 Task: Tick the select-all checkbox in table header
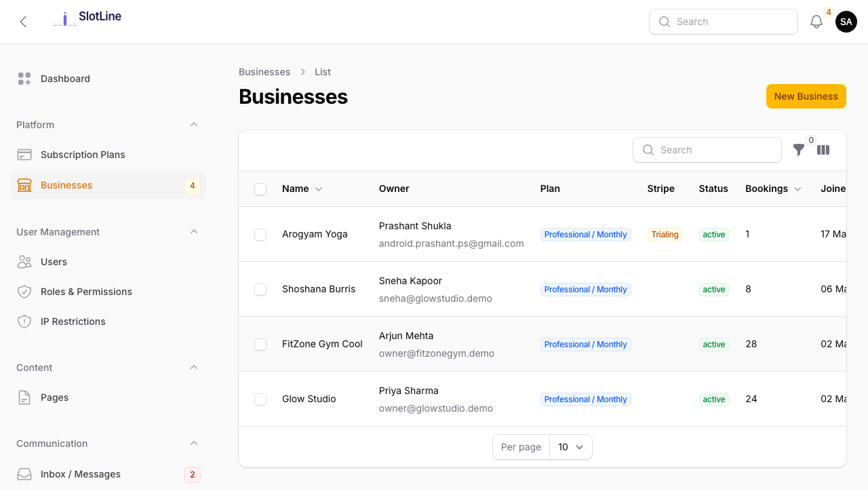260,189
